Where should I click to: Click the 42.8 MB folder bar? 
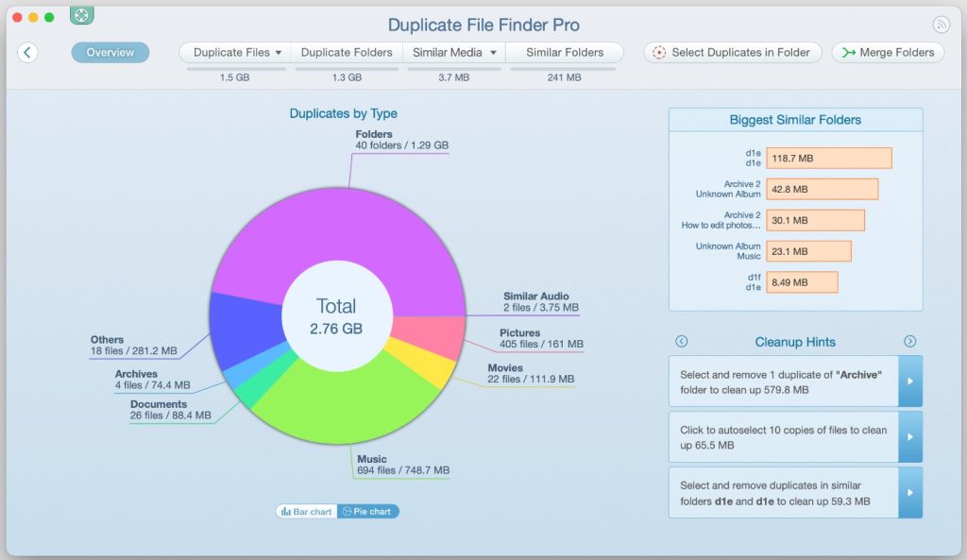coord(823,189)
